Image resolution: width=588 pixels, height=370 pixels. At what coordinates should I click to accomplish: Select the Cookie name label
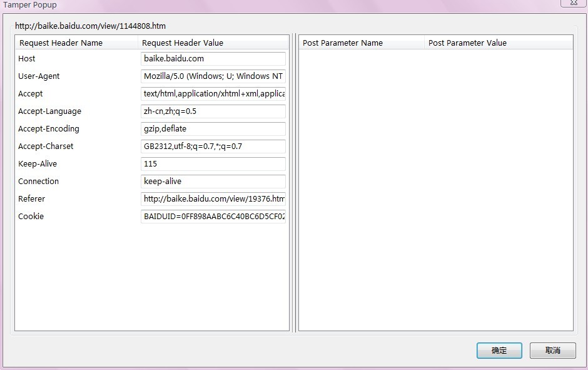[x=31, y=217]
